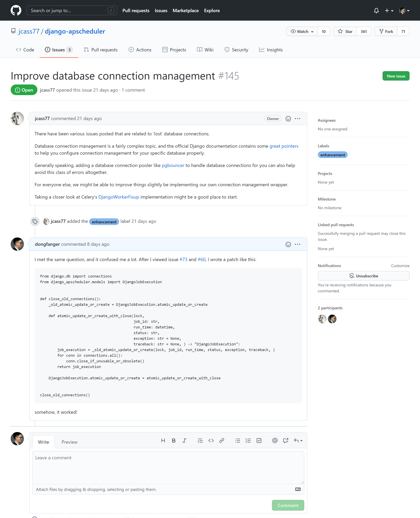Insert a task list

[259, 441]
